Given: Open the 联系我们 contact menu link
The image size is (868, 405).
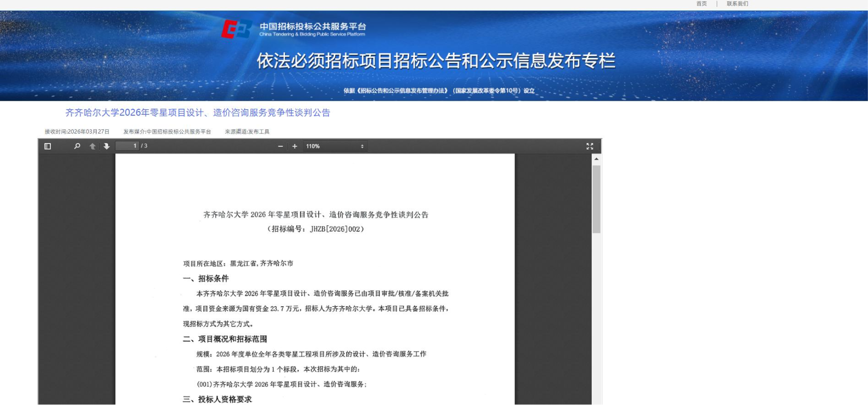Looking at the screenshot, I should [737, 4].
